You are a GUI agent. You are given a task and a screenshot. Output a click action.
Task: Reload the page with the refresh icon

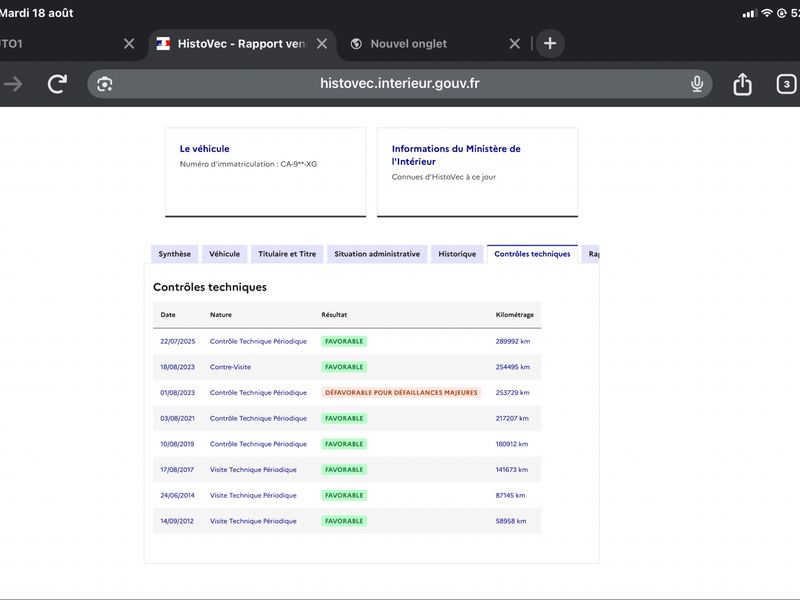(57, 84)
